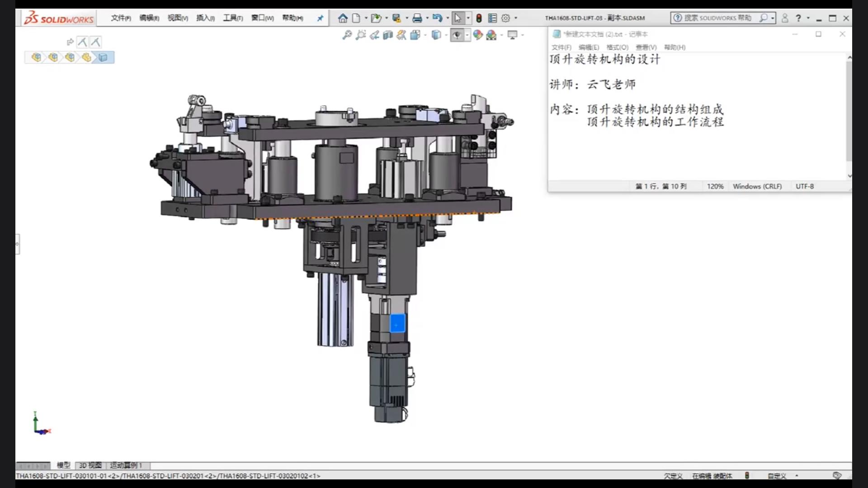Click the second sub-assembly breadcrumb icon
This screenshot has width=868, height=488.
pos(53,57)
